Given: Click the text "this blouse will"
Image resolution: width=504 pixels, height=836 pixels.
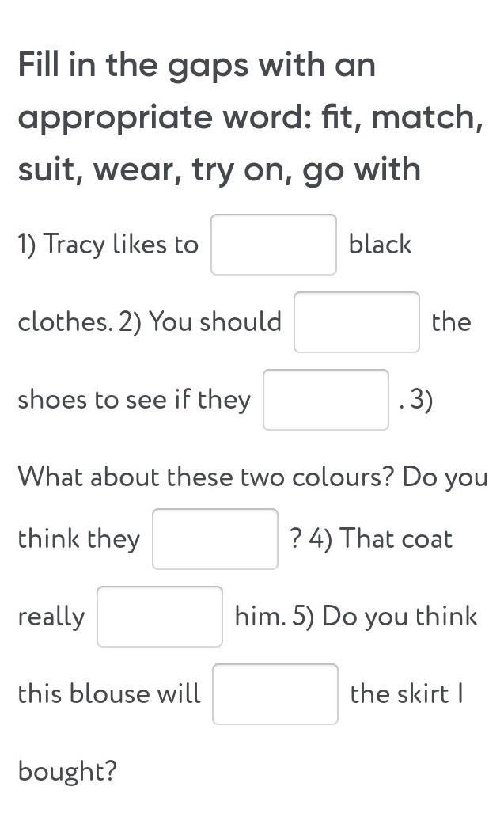Looking at the screenshot, I should click(x=109, y=694).
